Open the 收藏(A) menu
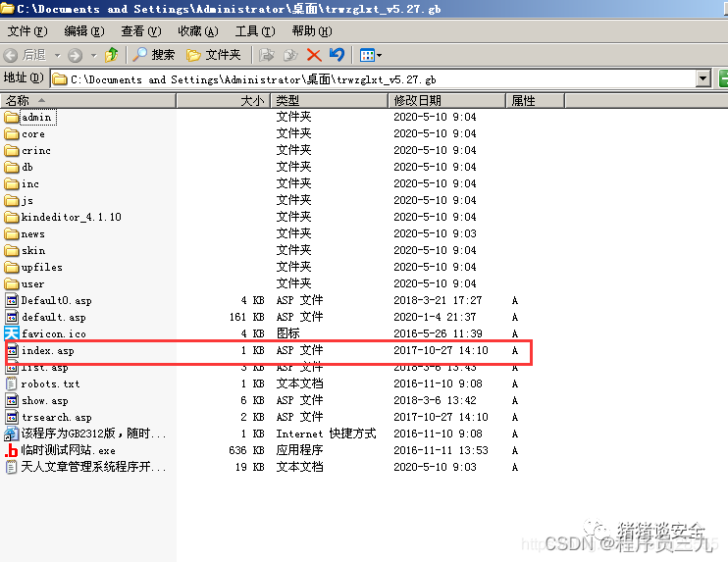The image size is (728, 562). (198, 31)
